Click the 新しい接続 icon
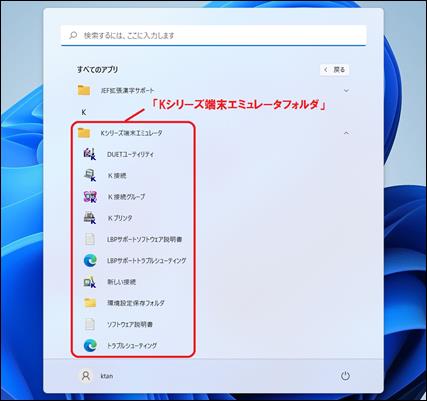 click(90, 282)
